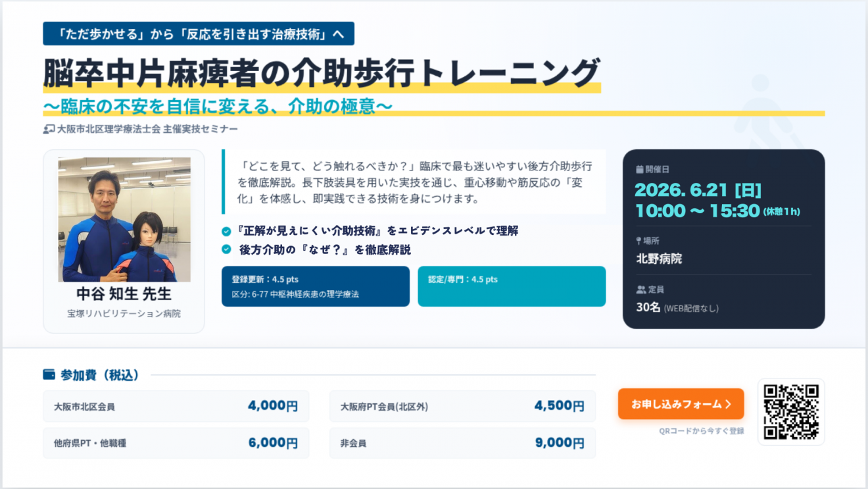Click the instructor photo of 中谷 知生 先生

(124, 219)
